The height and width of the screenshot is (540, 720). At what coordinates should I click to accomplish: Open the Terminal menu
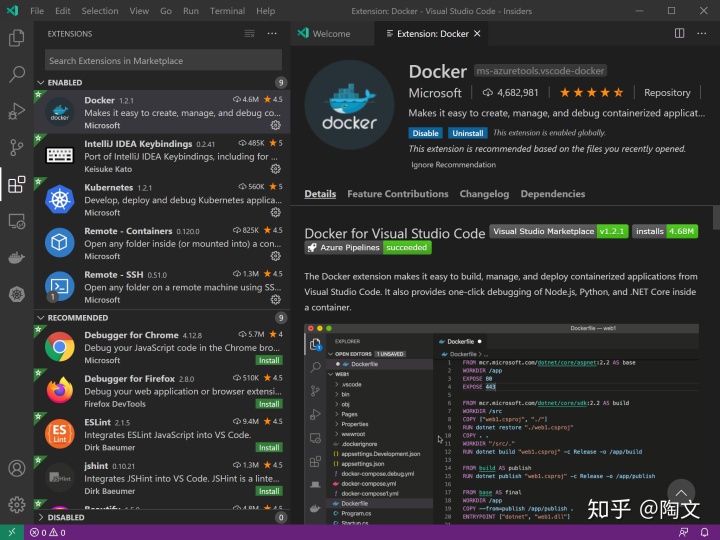(x=227, y=11)
